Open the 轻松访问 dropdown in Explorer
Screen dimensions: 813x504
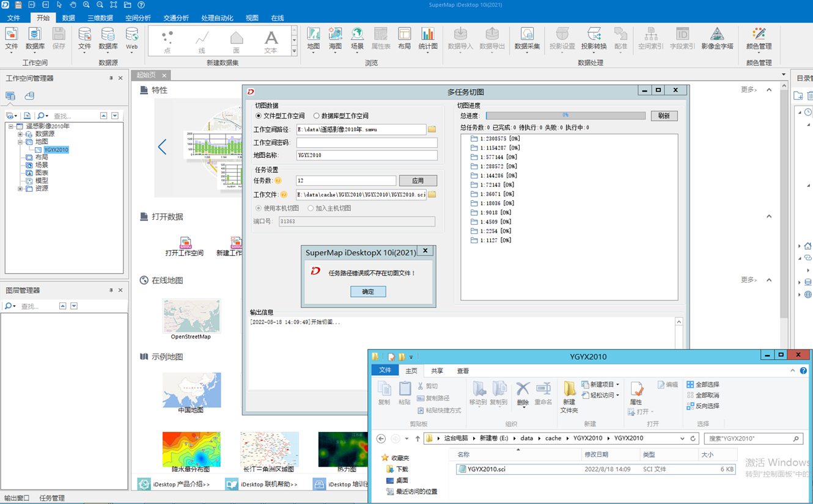617,395
